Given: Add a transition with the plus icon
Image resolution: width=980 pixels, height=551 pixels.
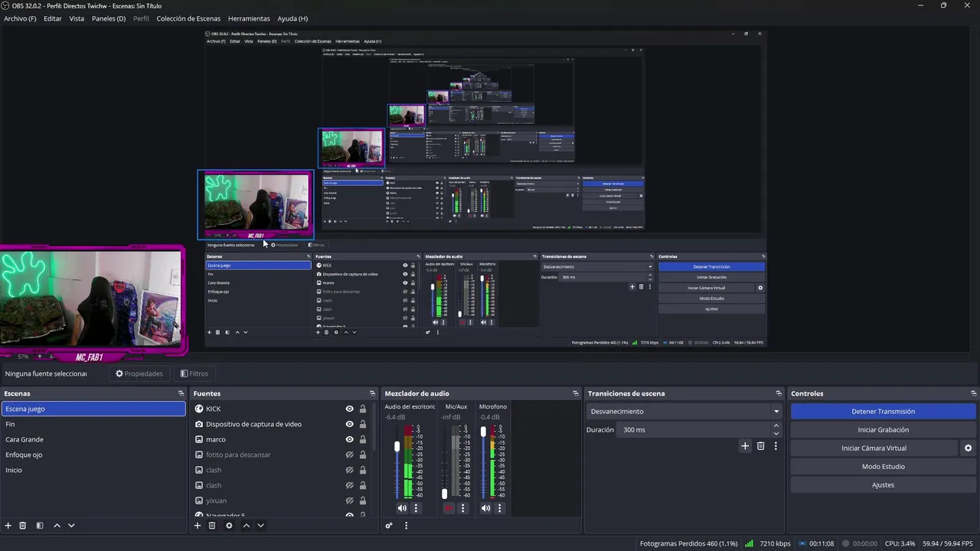Looking at the screenshot, I should (x=745, y=446).
